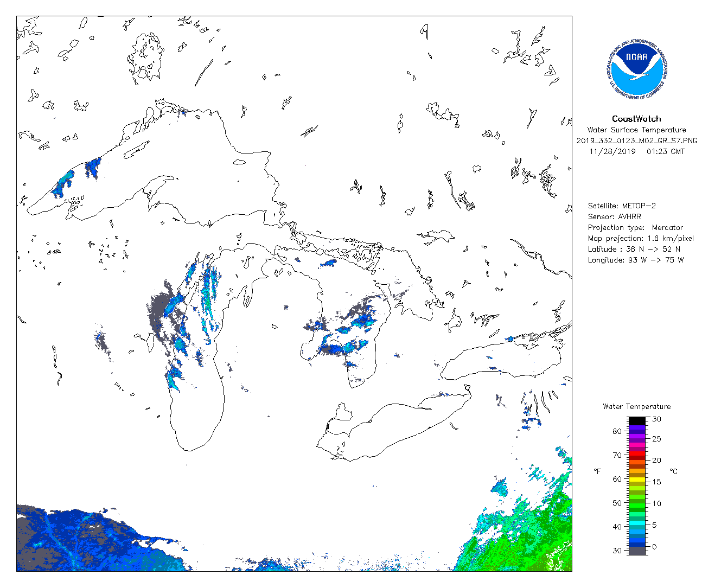
Task: Click 'Map projection: 1.8 km/pixel' text
Action: [x=641, y=238]
